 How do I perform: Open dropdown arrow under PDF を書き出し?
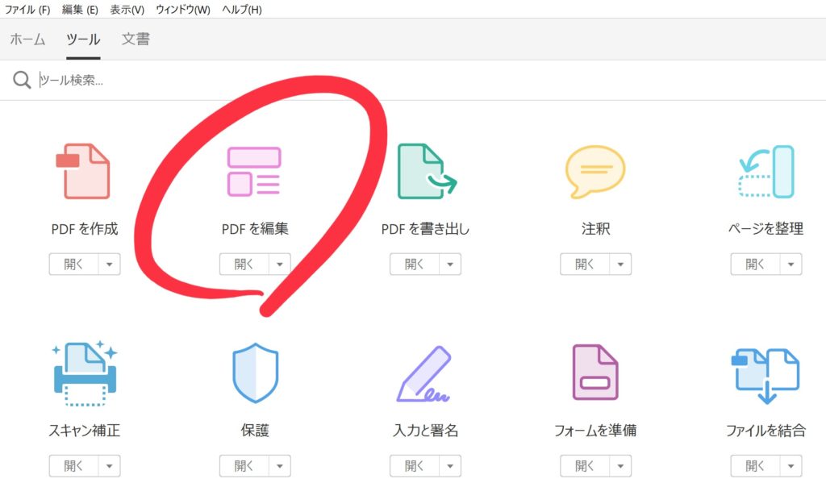pos(450,264)
